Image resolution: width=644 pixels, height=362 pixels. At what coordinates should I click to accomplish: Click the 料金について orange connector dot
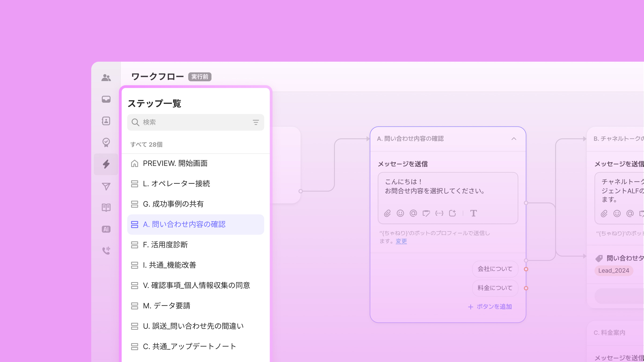526,288
